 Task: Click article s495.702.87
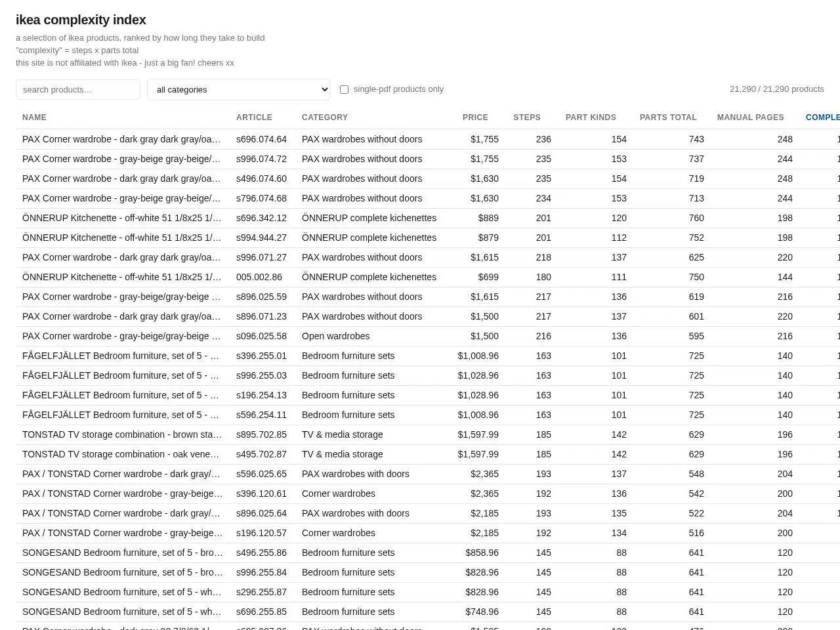[x=261, y=454]
